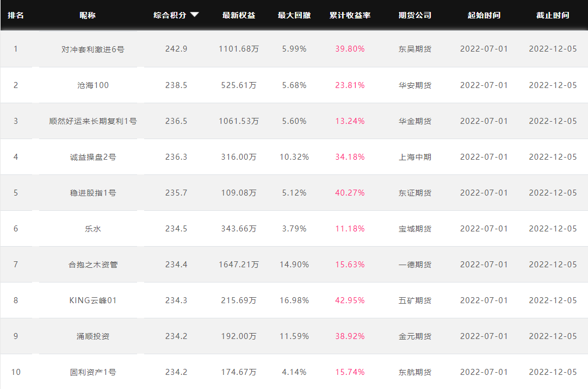Open nickname 稳进股指1号
588x389 pixels.
93,193
